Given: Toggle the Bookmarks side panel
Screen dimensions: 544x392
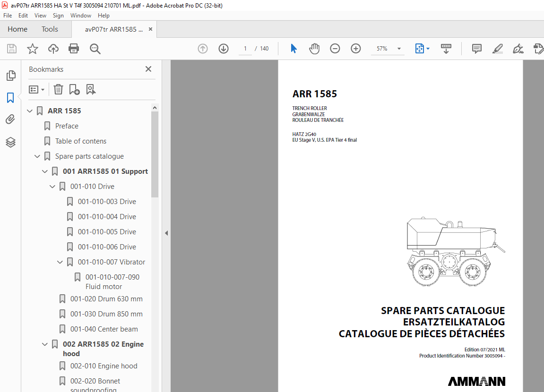Looking at the screenshot, I should [10, 98].
